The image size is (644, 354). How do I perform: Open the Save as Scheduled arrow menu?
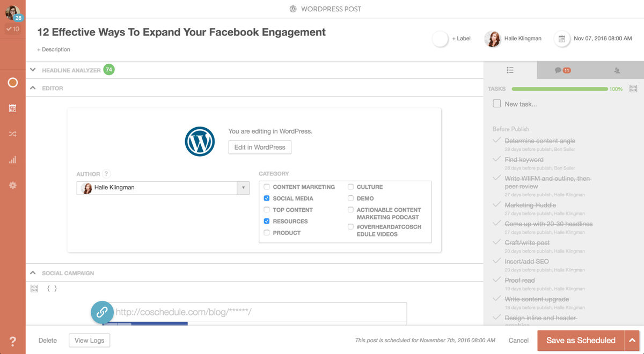pyautogui.click(x=632, y=341)
